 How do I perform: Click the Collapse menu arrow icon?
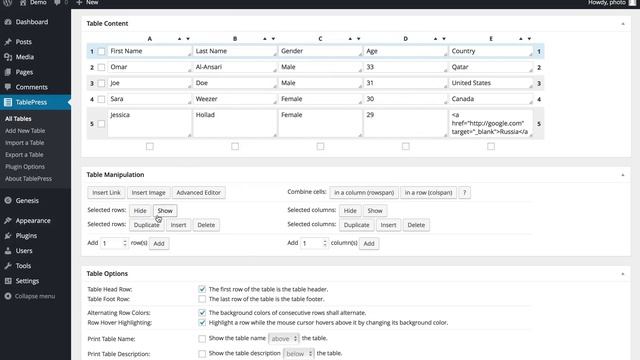(x=8, y=296)
